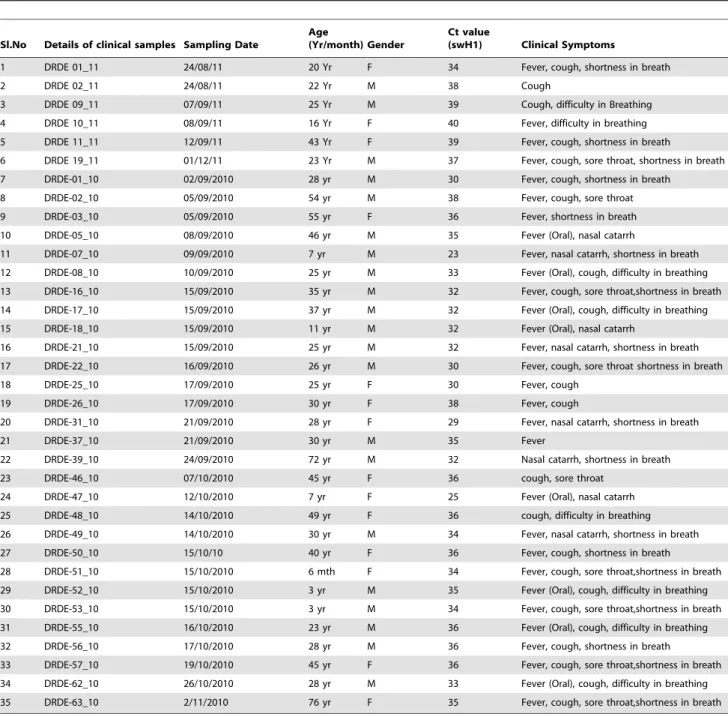The height and width of the screenshot is (717, 728).
Task: Click symptoms 'cough, difficulty in breathing' row 25
Action: [585, 515]
